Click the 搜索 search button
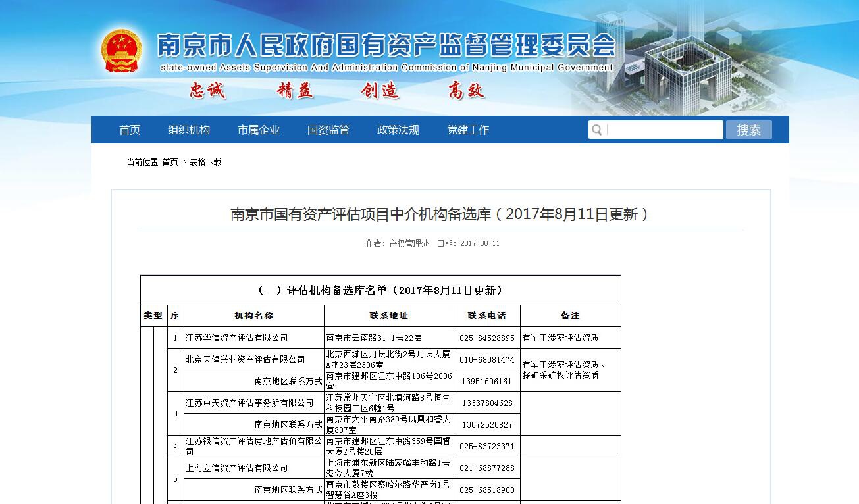The height and width of the screenshot is (504, 859). [x=748, y=130]
